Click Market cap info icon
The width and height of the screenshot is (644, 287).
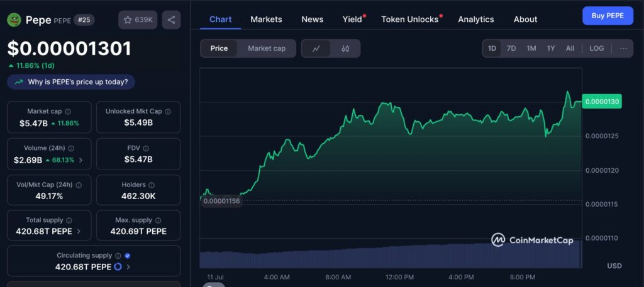coord(68,112)
